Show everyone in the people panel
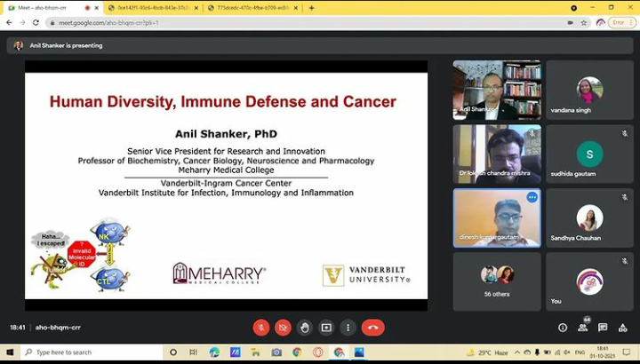The image size is (640, 364). tap(583, 328)
